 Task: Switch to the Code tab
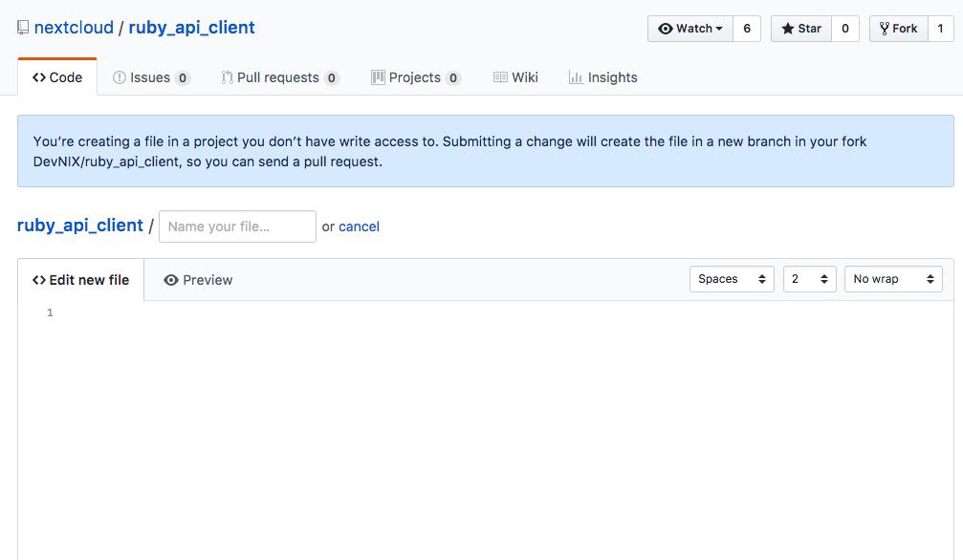tap(57, 77)
